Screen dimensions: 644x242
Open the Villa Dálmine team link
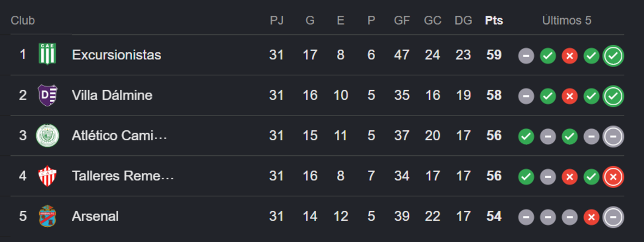coord(112,95)
